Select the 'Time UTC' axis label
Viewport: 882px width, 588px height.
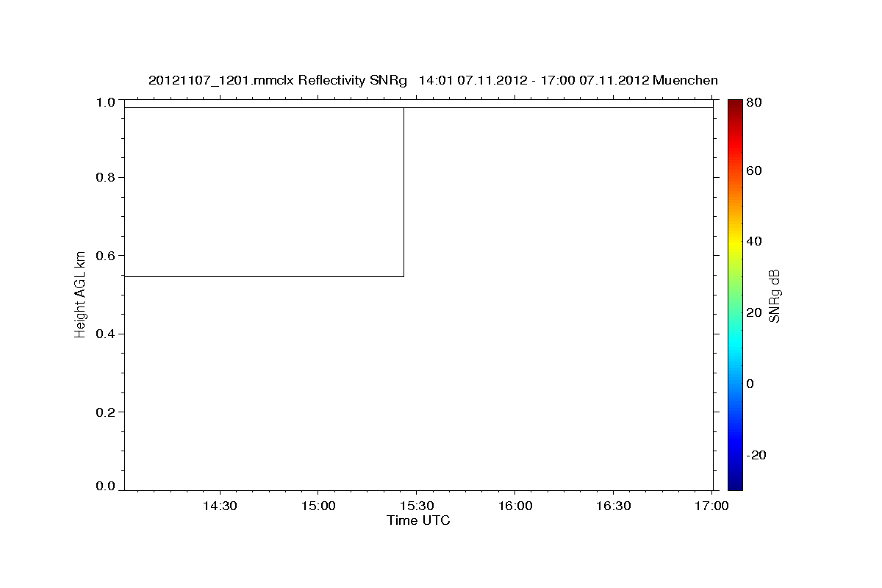[x=418, y=520]
